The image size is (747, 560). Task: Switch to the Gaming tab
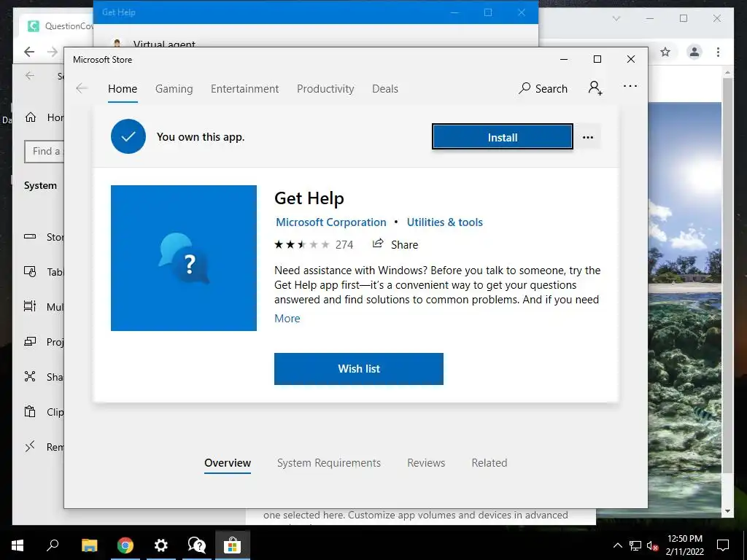[x=174, y=89]
